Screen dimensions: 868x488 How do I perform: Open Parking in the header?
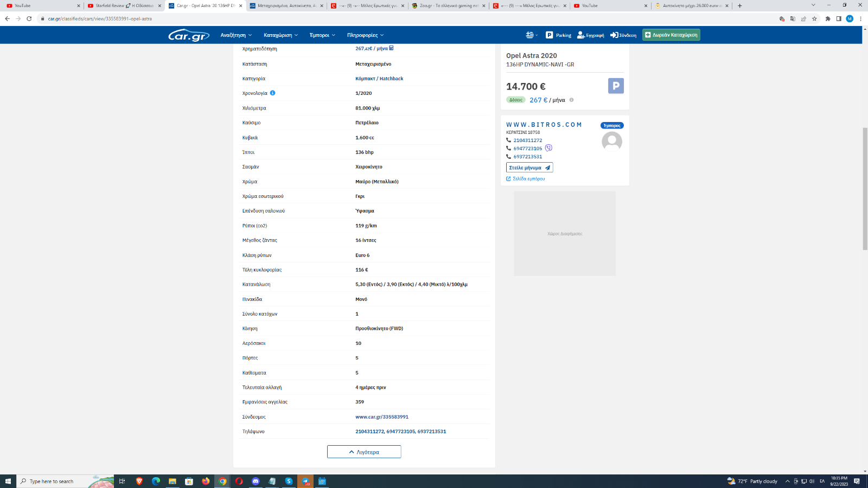coord(558,35)
